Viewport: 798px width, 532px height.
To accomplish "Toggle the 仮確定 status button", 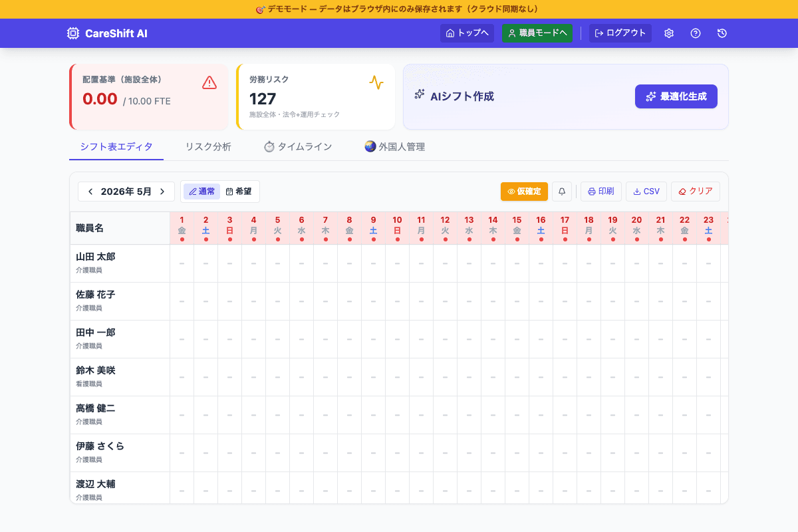I will coord(524,192).
